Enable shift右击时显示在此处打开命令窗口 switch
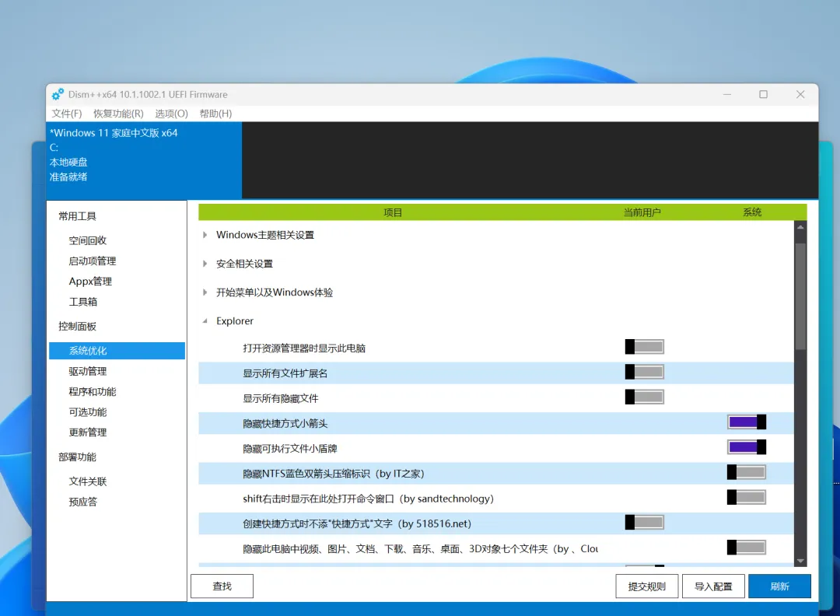Screen dimensions: 840x616 pyautogui.click(x=747, y=497)
